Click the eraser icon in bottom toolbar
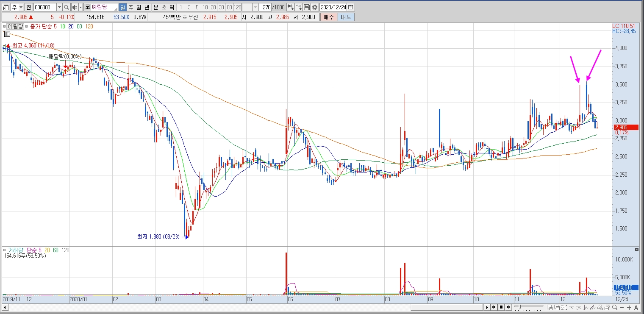 (x=600, y=308)
